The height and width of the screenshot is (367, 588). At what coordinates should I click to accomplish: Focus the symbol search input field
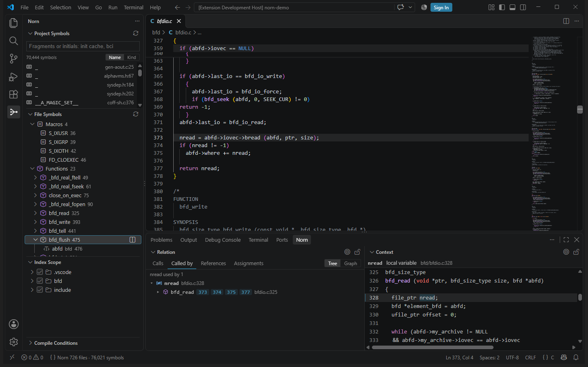[83, 46]
